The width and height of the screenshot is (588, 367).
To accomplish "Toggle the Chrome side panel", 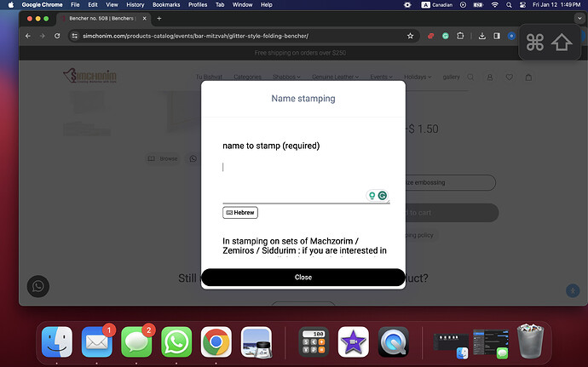I will pos(497,36).
